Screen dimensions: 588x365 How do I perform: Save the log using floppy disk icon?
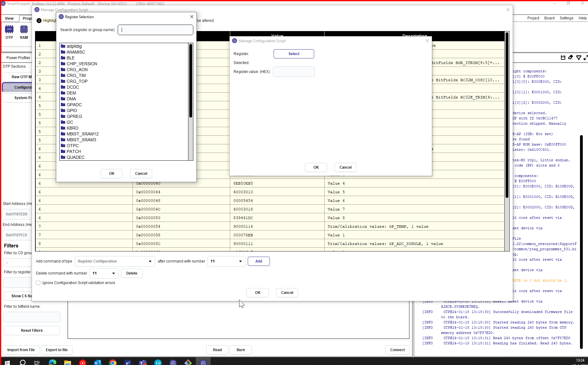click(x=563, y=58)
